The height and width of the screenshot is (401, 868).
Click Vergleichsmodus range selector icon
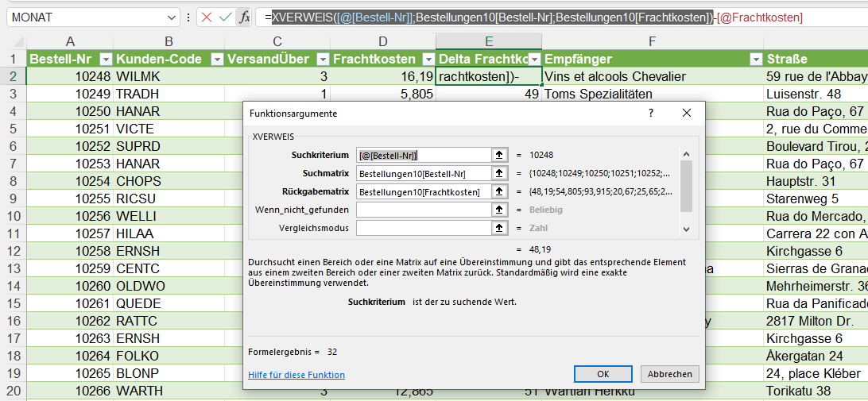pos(499,228)
